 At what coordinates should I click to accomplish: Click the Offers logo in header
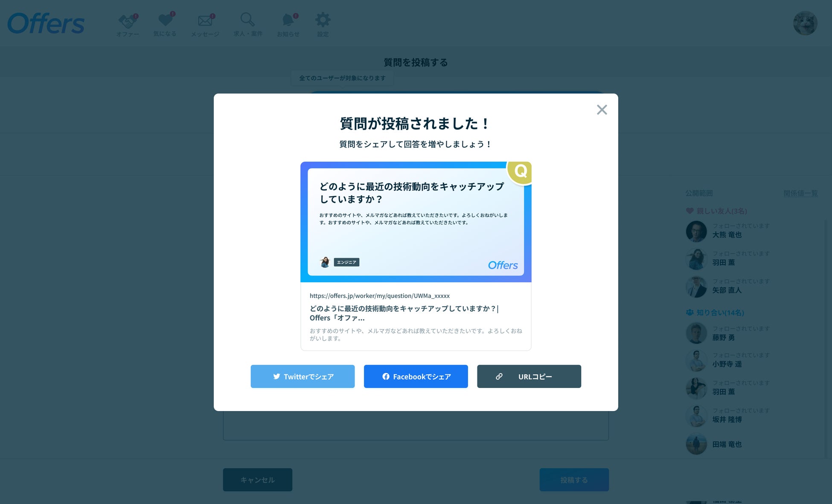[x=46, y=23]
